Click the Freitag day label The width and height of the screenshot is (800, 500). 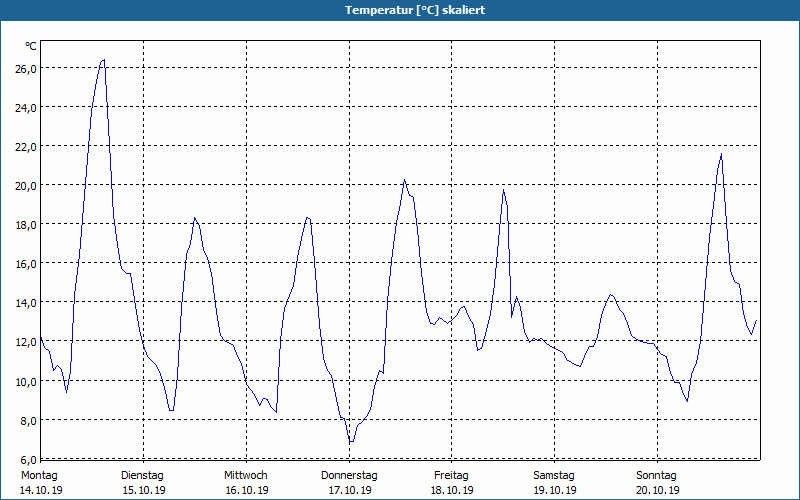click(451, 476)
